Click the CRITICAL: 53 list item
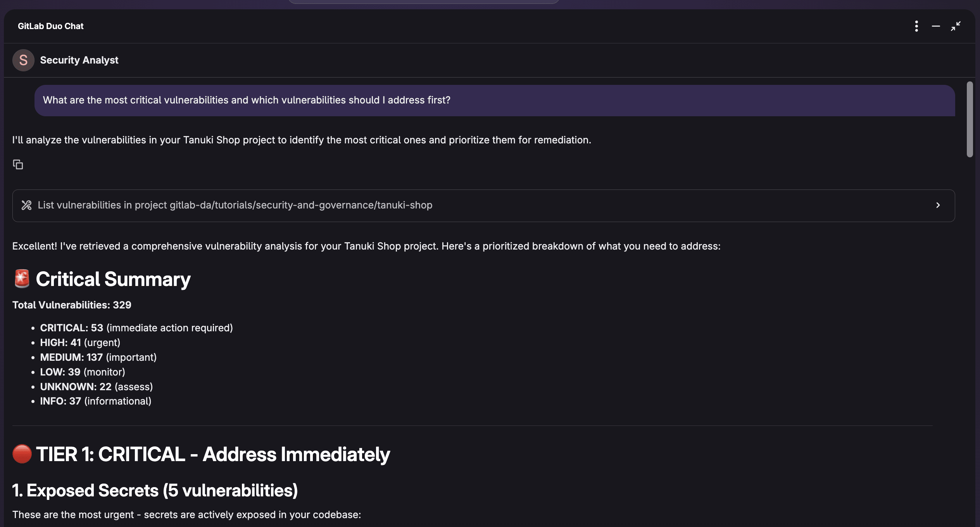 pyautogui.click(x=136, y=328)
